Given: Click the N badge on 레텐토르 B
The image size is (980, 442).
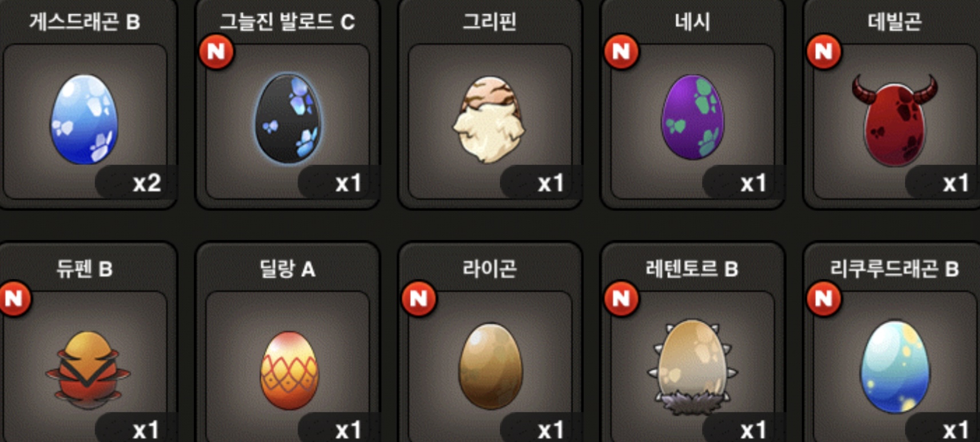Looking at the screenshot, I should pos(621,298).
